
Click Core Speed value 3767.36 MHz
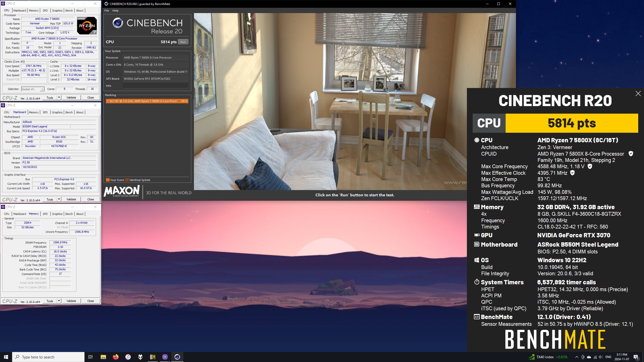(x=33, y=66)
